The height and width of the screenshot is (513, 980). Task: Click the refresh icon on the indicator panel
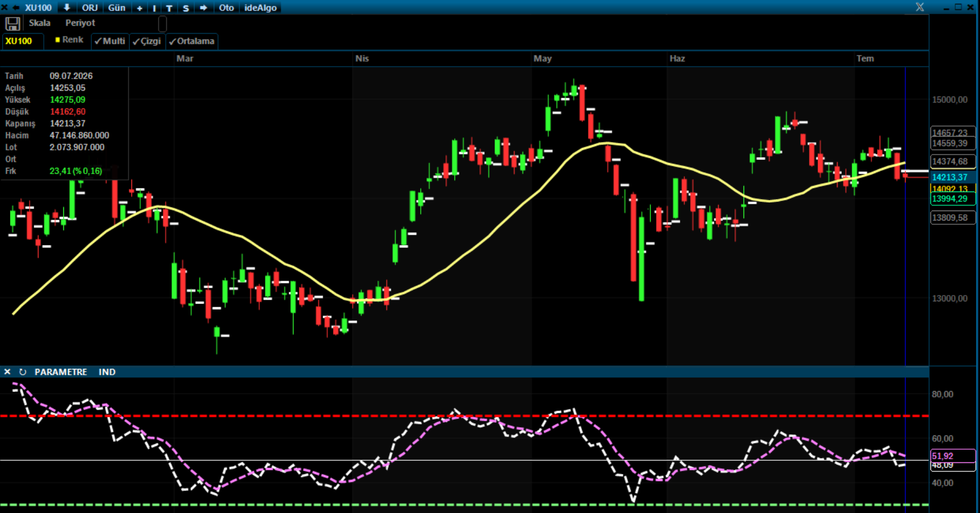click(x=23, y=372)
